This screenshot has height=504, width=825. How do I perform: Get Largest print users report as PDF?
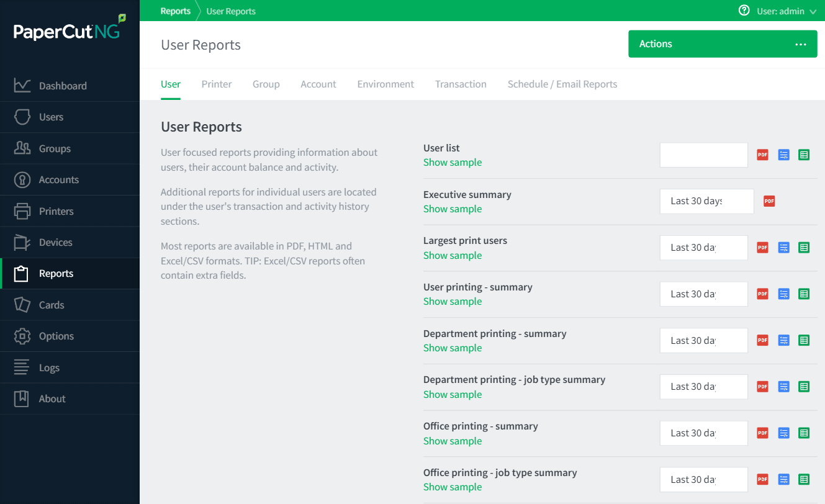762,248
